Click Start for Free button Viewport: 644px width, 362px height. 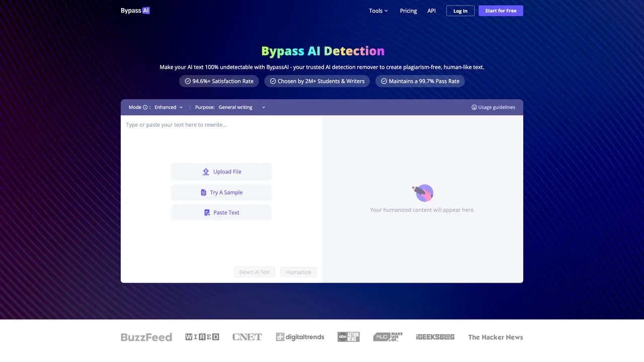(501, 11)
